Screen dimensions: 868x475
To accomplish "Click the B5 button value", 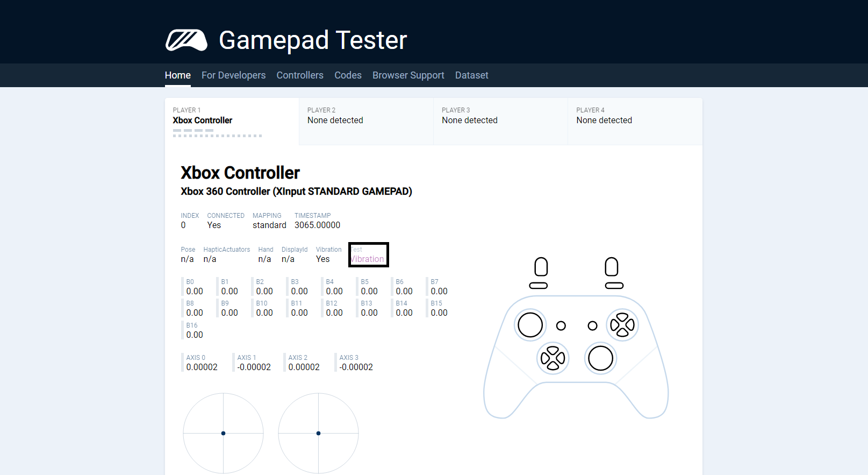I will [369, 292].
